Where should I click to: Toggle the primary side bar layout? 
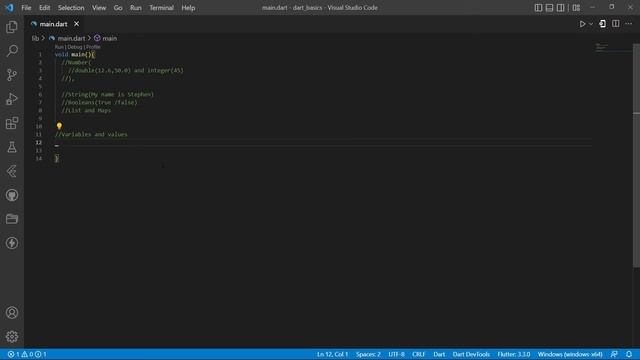pyautogui.click(x=538, y=8)
